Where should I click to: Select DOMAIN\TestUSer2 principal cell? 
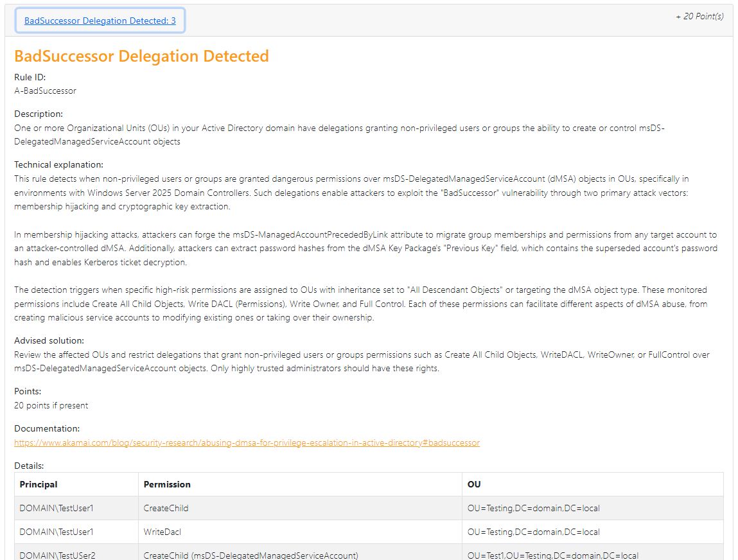57,555
